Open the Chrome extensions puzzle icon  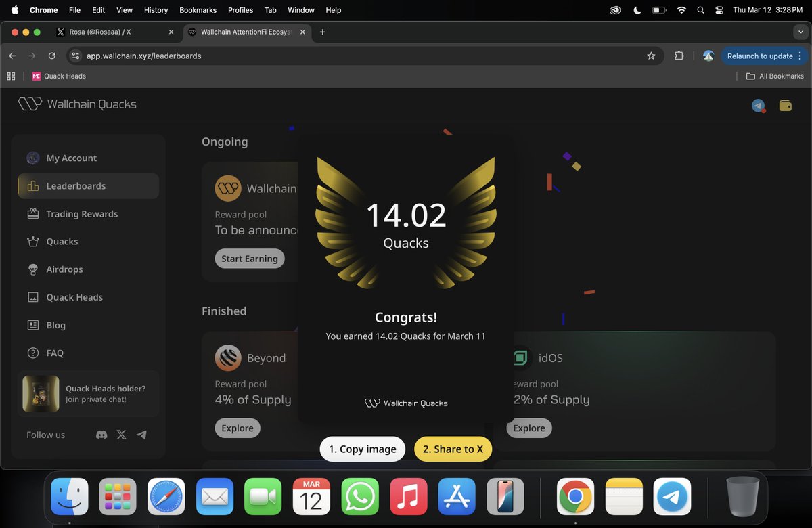(679, 56)
